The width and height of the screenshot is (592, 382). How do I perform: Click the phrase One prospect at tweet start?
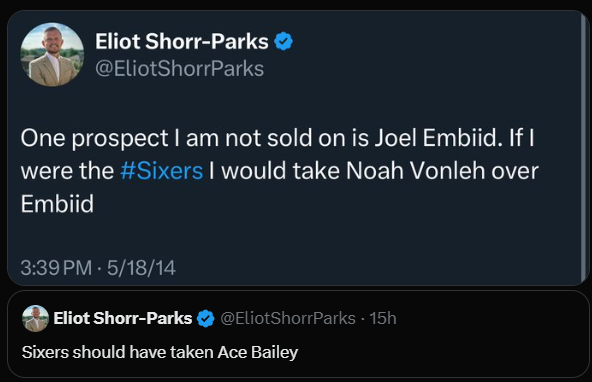(x=94, y=138)
